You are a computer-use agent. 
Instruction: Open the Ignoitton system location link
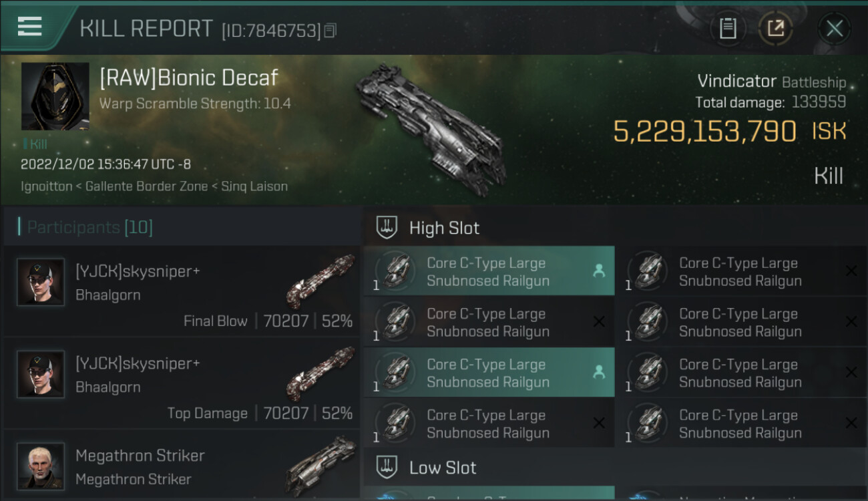pos(46,186)
